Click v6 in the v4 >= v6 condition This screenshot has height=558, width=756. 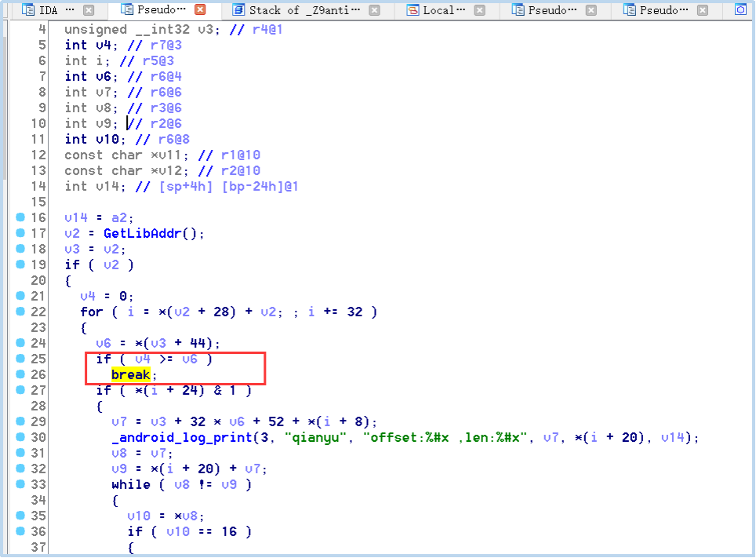click(x=190, y=359)
